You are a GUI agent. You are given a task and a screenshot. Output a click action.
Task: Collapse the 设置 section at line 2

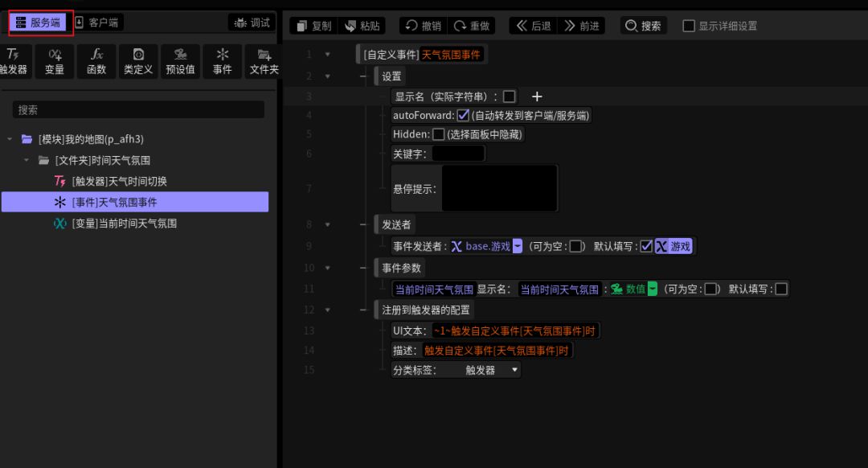[x=328, y=76]
